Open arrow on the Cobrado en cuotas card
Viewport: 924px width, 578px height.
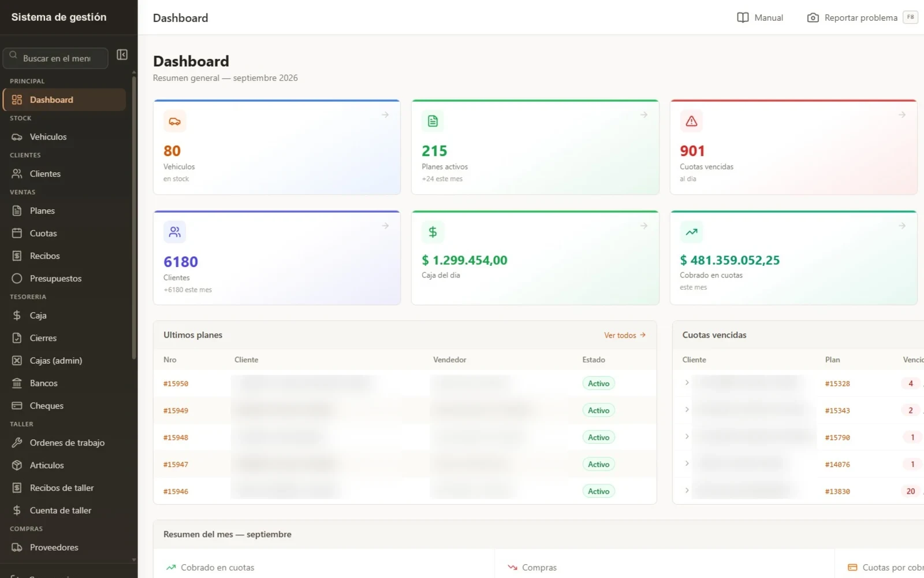(x=902, y=226)
